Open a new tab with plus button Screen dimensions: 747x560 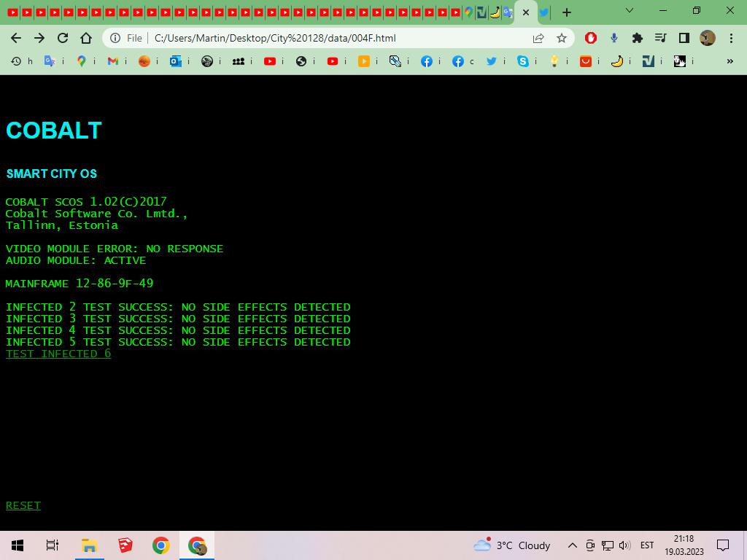click(567, 12)
